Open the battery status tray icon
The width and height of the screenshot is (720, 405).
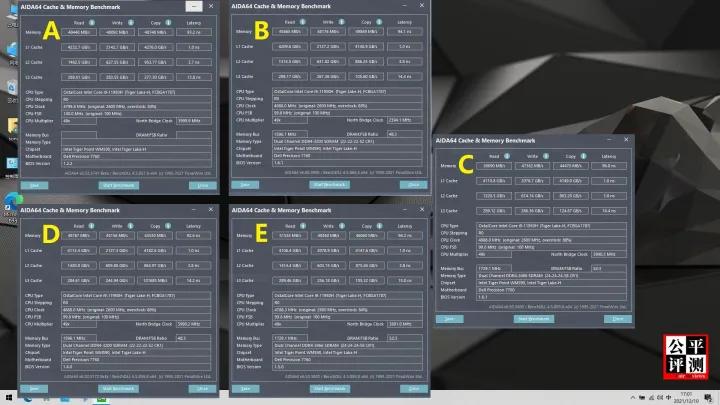click(642, 398)
